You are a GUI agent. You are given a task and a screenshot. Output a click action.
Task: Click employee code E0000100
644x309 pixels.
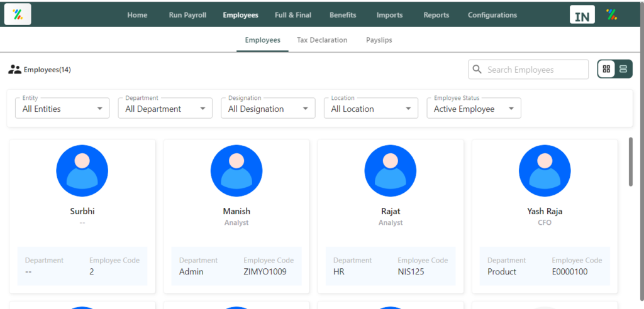[570, 271]
